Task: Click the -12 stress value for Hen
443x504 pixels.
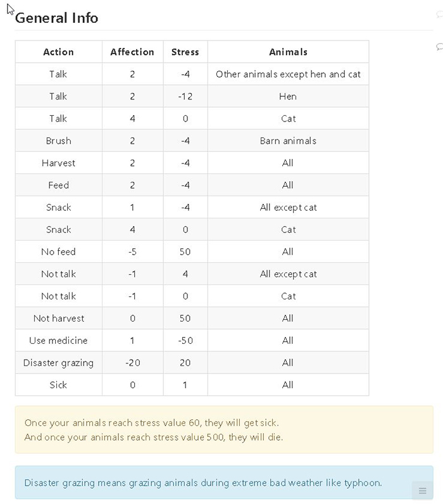Action: [185, 96]
